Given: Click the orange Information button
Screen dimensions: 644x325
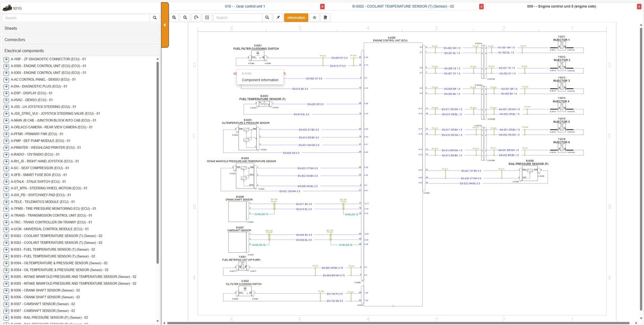Looking at the screenshot, I should pyautogui.click(x=296, y=18).
